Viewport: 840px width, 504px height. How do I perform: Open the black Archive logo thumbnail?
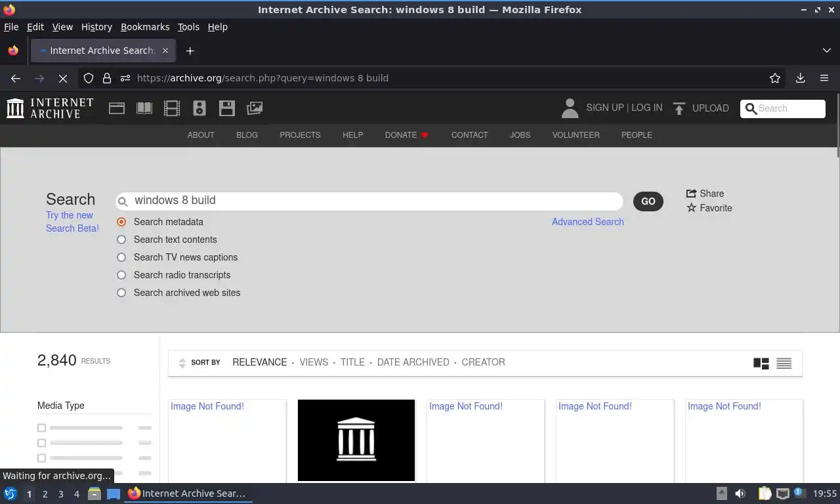click(x=356, y=440)
